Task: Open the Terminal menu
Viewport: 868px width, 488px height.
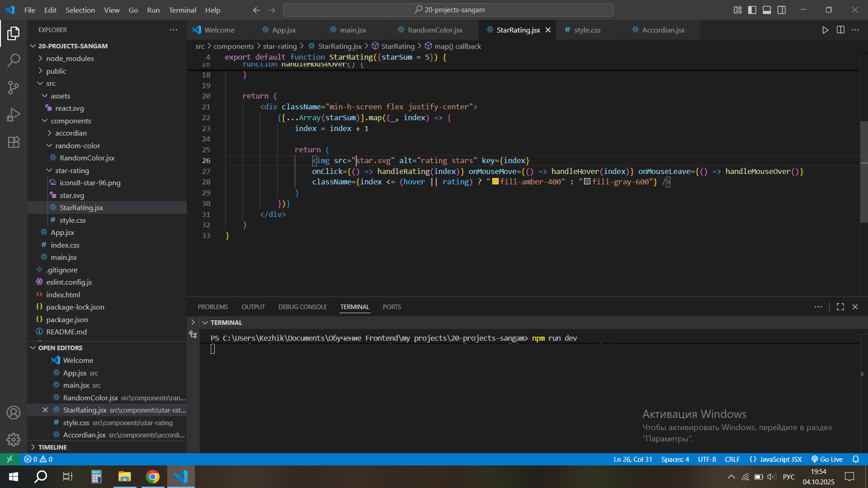Action: (x=182, y=10)
